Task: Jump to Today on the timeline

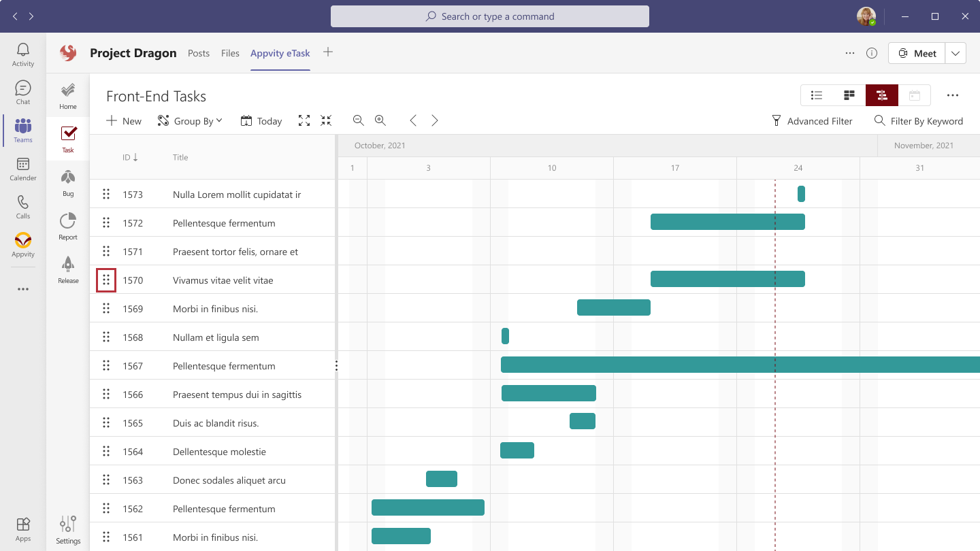Action: [x=261, y=120]
